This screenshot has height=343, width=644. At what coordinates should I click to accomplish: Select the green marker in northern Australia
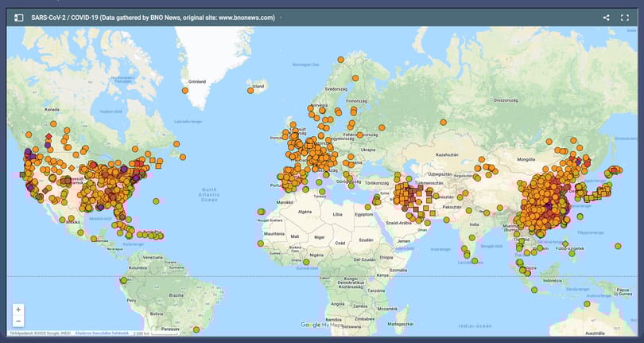pos(587,304)
